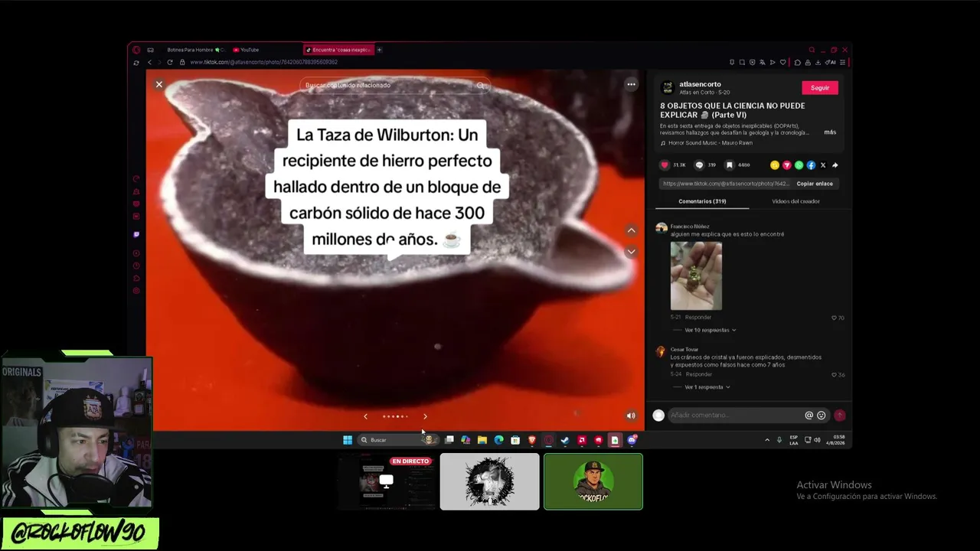Click the tiktok.com address bar URL
This screenshot has width=980, height=551.
tap(263, 62)
